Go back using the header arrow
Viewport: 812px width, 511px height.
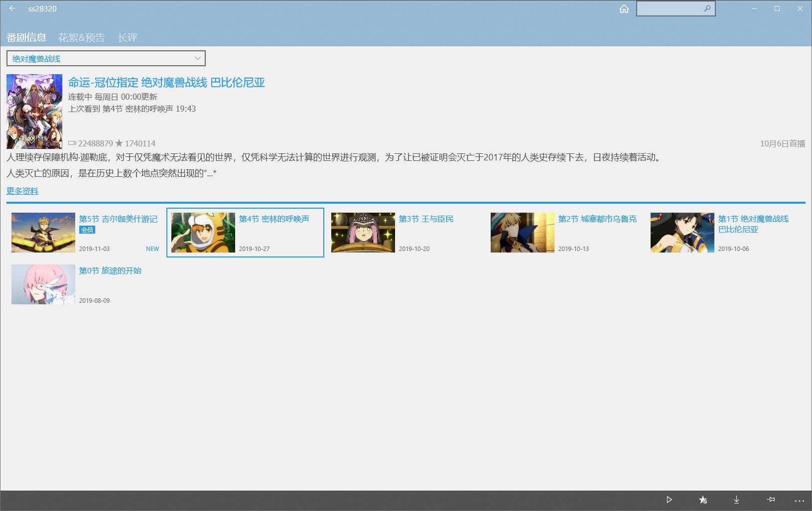click(12, 8)
